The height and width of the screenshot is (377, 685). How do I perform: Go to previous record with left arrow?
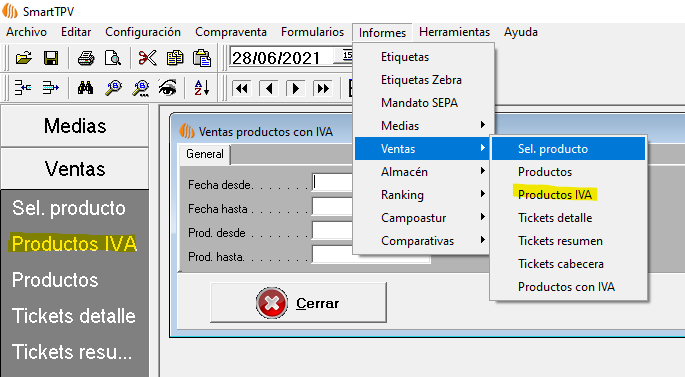click(268, 89)
